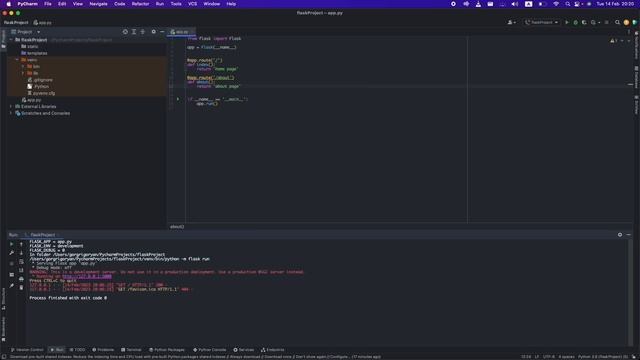Run the FlaskProject configuration with the green play icon

567,22
